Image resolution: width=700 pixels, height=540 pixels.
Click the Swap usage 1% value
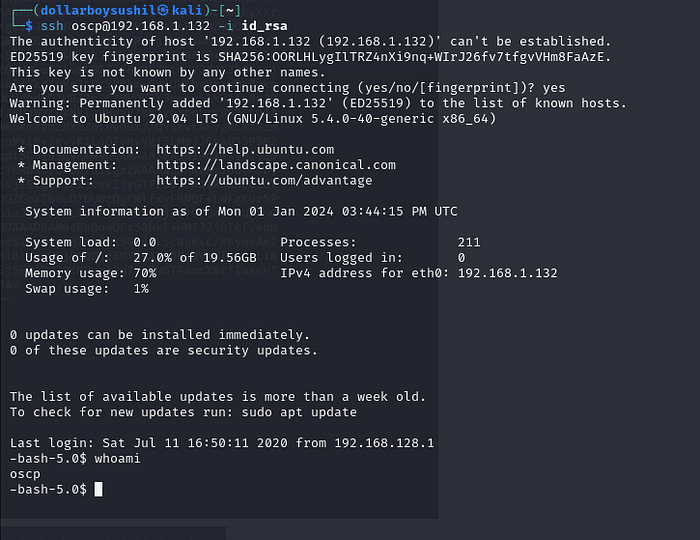tap(141, 289)
